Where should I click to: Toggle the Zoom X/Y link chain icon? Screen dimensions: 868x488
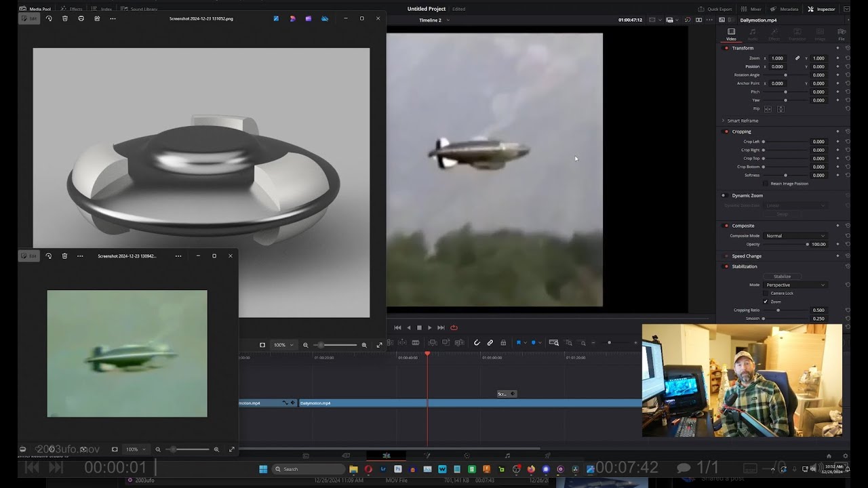tap(797, 58)
